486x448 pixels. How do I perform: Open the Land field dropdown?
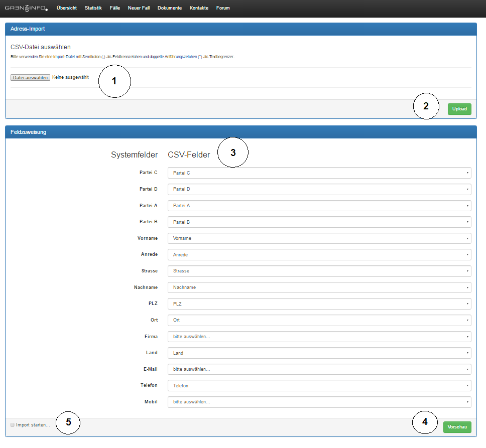coord(319,353)
